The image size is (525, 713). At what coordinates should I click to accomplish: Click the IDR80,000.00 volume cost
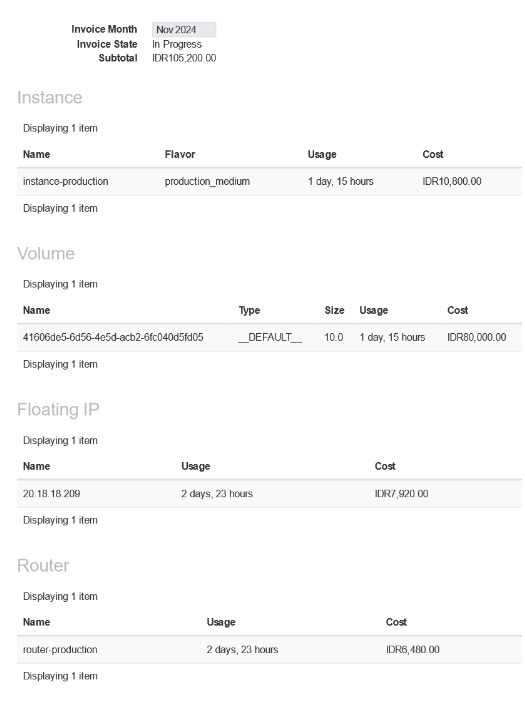[476, 337]
